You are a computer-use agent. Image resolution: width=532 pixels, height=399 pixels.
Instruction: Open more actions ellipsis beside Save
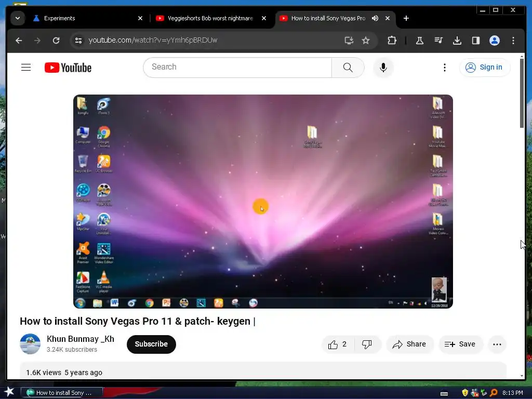click(x=497, y=344)
